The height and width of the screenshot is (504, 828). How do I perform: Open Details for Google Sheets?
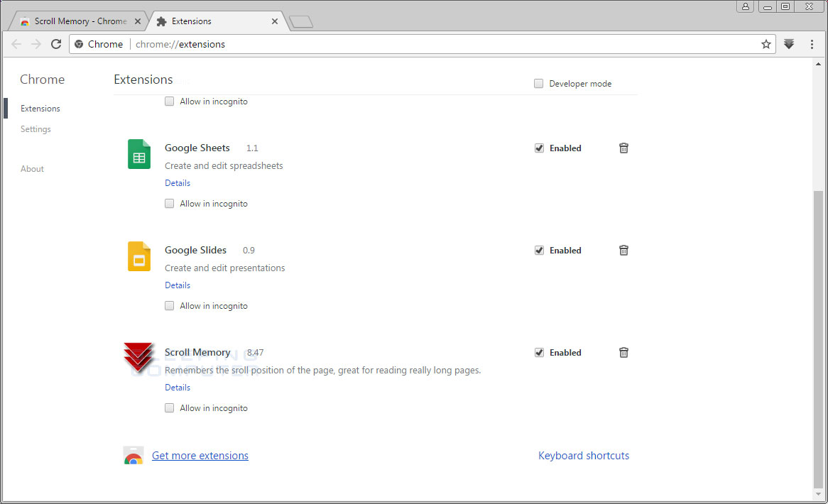pos(177,182)
